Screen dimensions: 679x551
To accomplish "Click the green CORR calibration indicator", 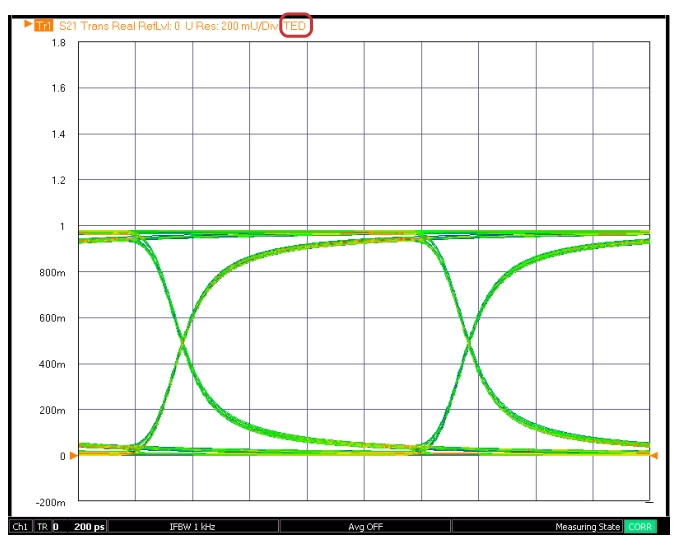I will click(640, 527).
